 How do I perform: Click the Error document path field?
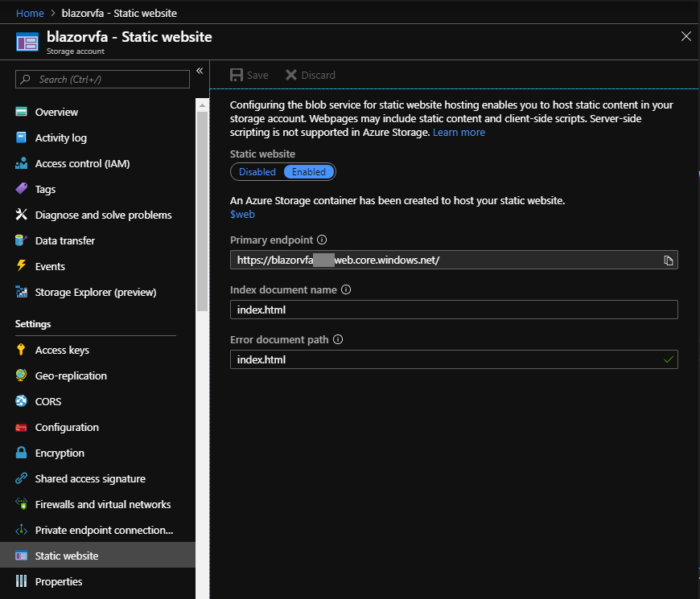454,359
